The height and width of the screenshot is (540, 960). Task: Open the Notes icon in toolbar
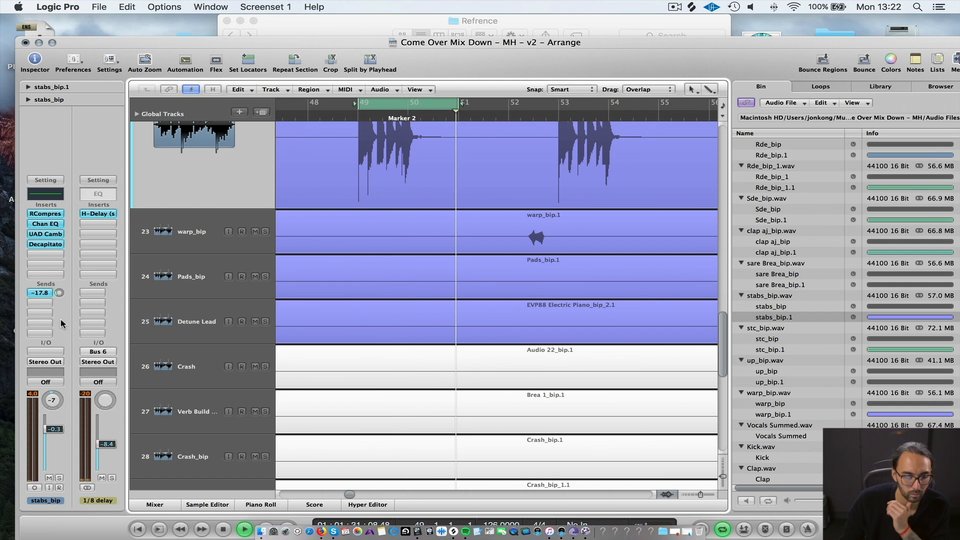[915, 59]
